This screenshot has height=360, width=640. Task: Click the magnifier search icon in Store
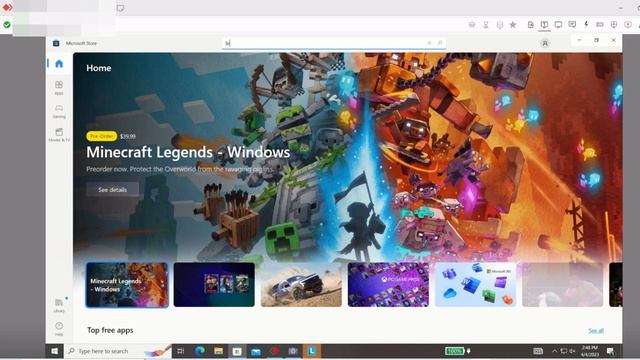440,43
